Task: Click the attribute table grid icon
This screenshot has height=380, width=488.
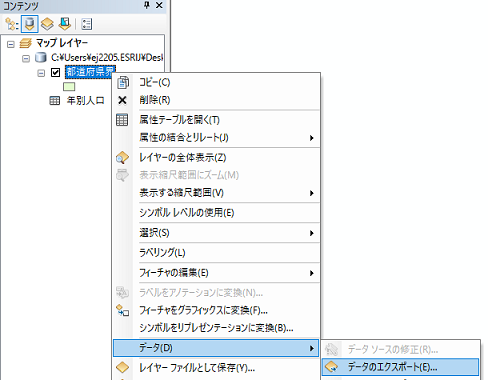Action: point(122,120)
